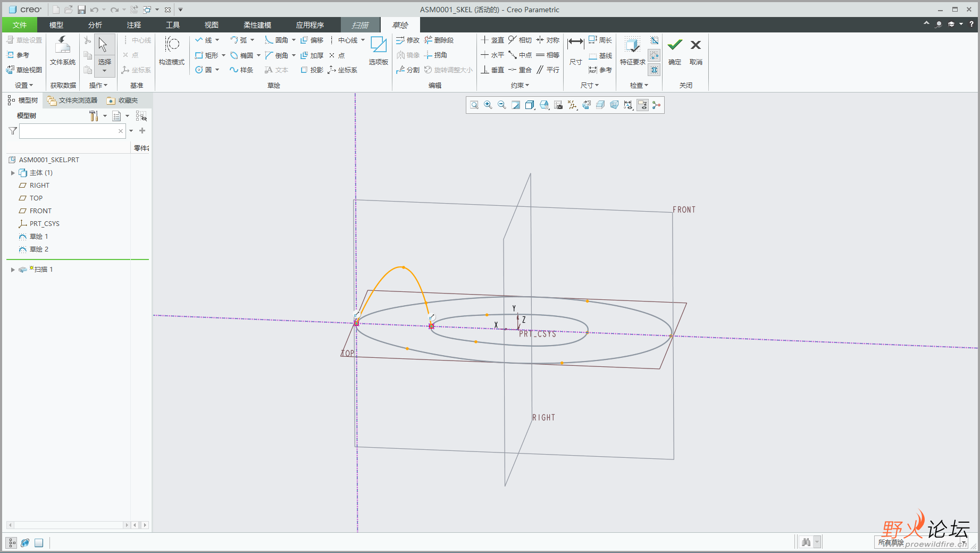
Task: Confirm sketch with OK (确定)
Action: point(675,51)
